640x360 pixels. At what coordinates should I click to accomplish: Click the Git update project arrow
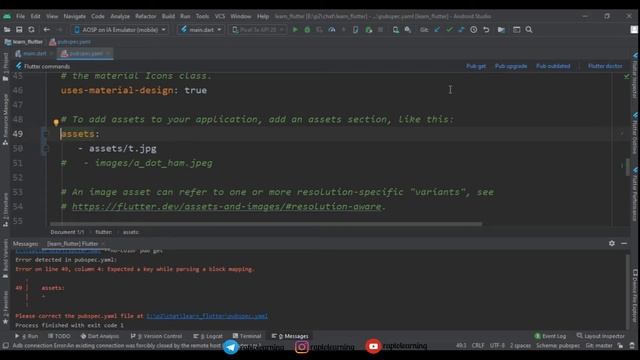click(437, 30)
